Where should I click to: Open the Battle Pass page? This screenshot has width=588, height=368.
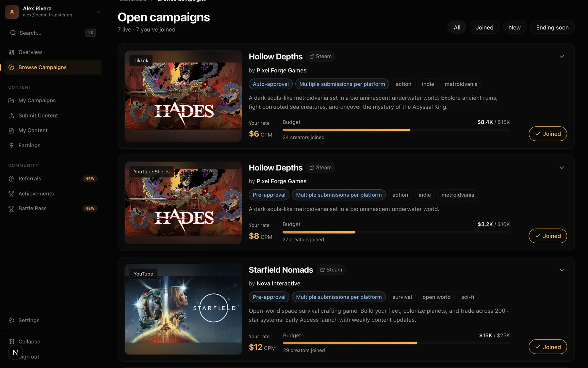coord(53,209)
